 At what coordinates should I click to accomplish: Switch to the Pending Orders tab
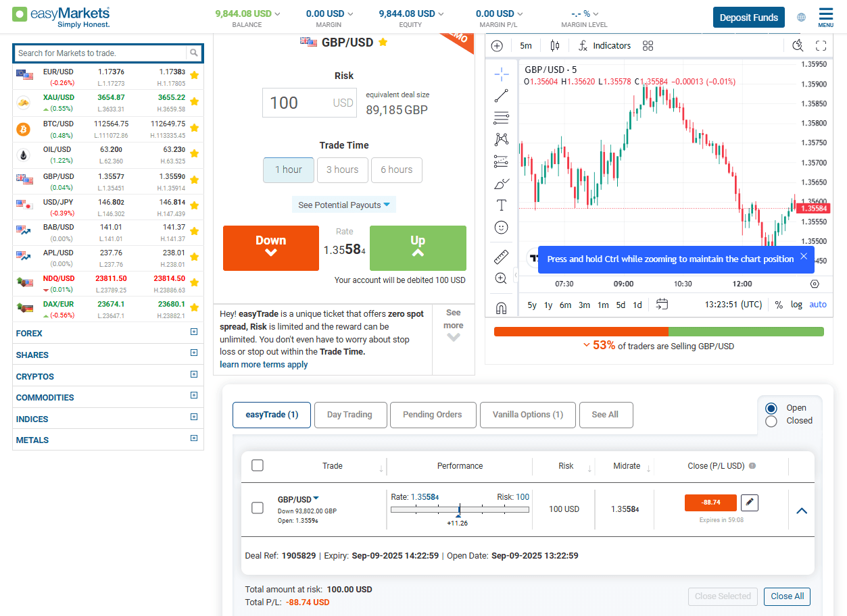(433, 415)
